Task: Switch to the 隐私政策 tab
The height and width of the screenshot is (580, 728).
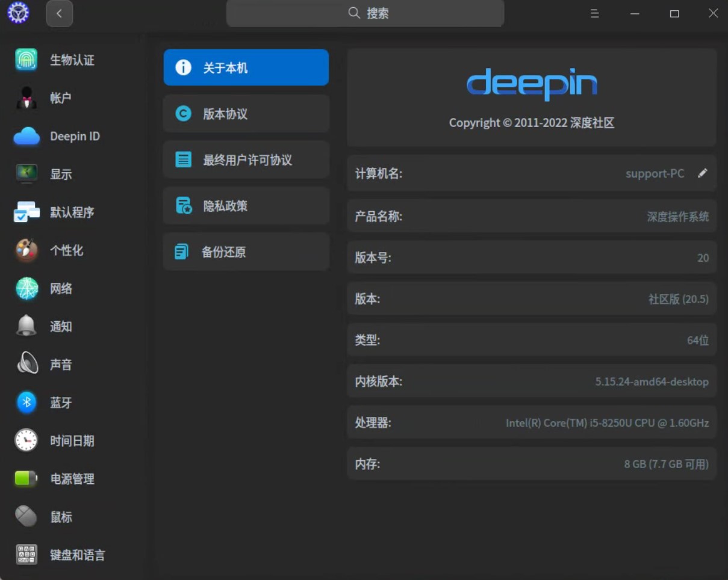Action: (x=246, y=205)
